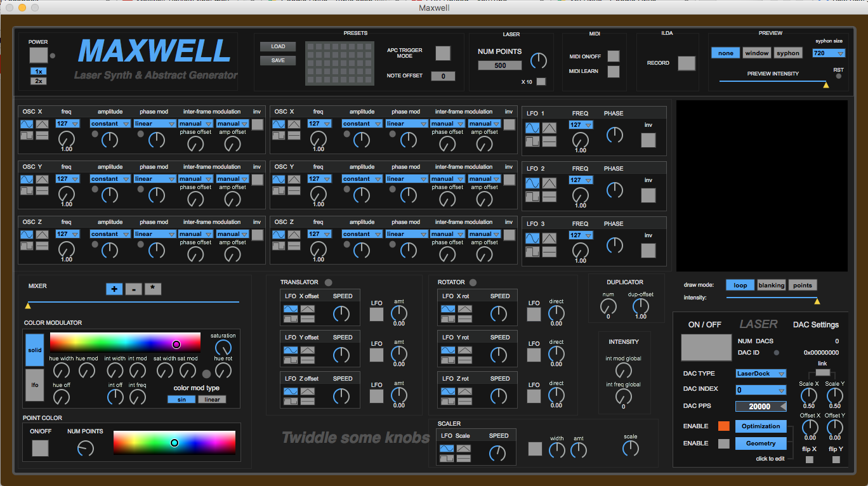This screenshot has height=486, width=868.
Task: Click the PREVIEW INTENSITY slider
Action: [772, 82]
